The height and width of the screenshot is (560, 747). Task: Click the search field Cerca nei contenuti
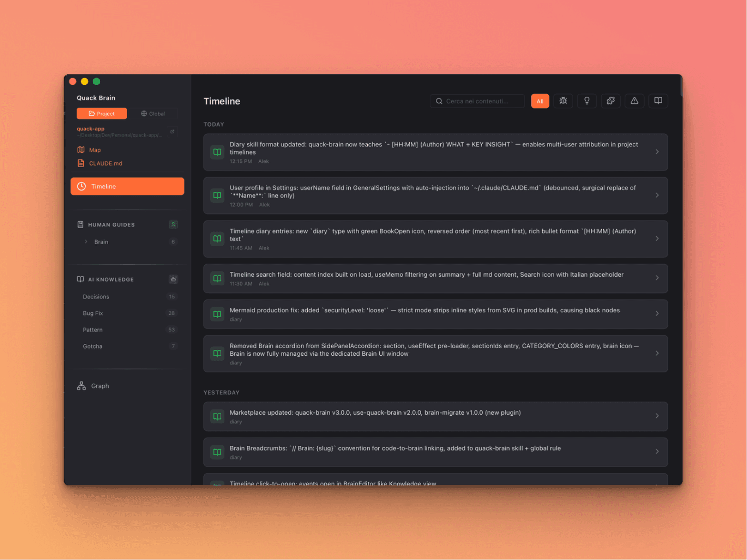477,101
